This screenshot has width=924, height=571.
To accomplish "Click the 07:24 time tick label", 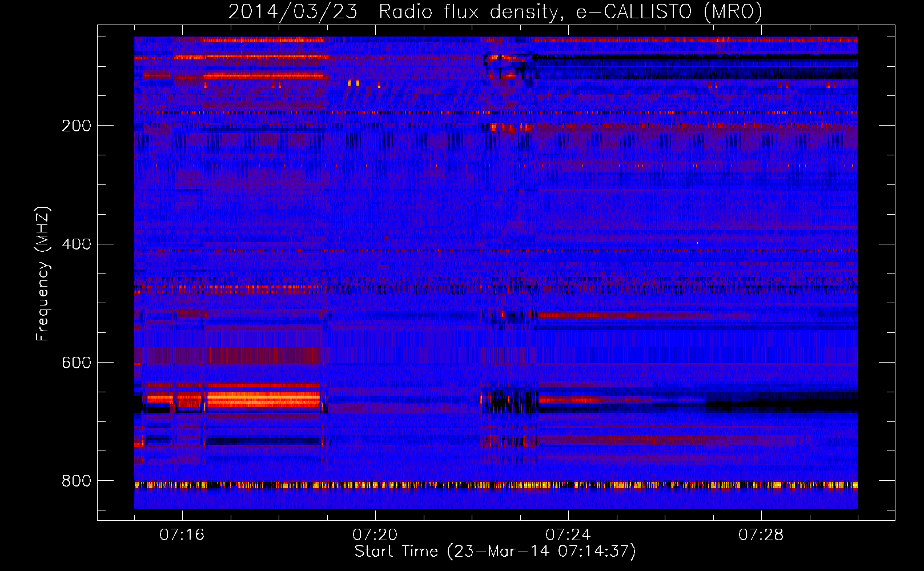I will coord(568,535).
